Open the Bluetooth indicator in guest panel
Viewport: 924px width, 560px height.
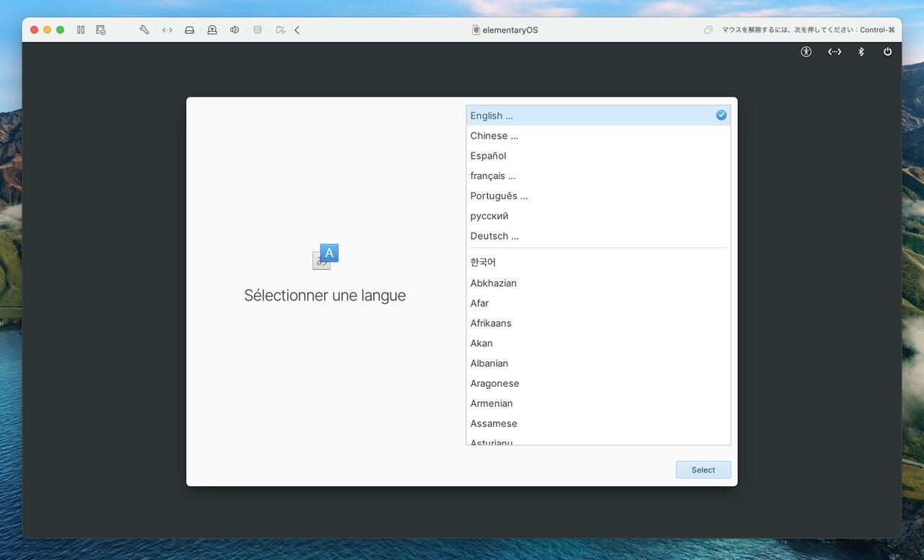(x=861, y=52)
